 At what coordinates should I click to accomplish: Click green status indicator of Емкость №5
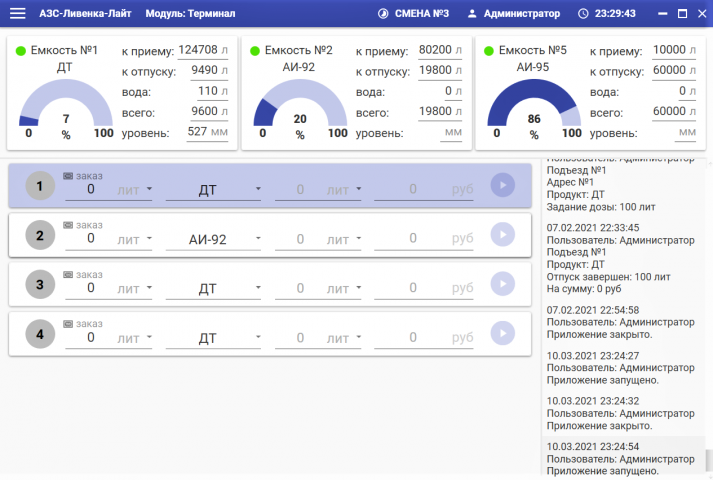click(x=489, y=51)
